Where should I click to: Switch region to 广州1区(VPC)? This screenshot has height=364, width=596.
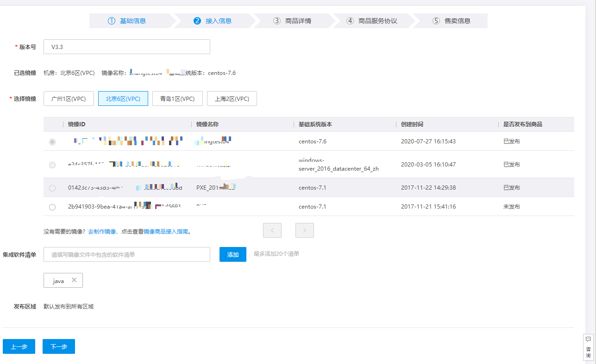click(x=69, y=99)
